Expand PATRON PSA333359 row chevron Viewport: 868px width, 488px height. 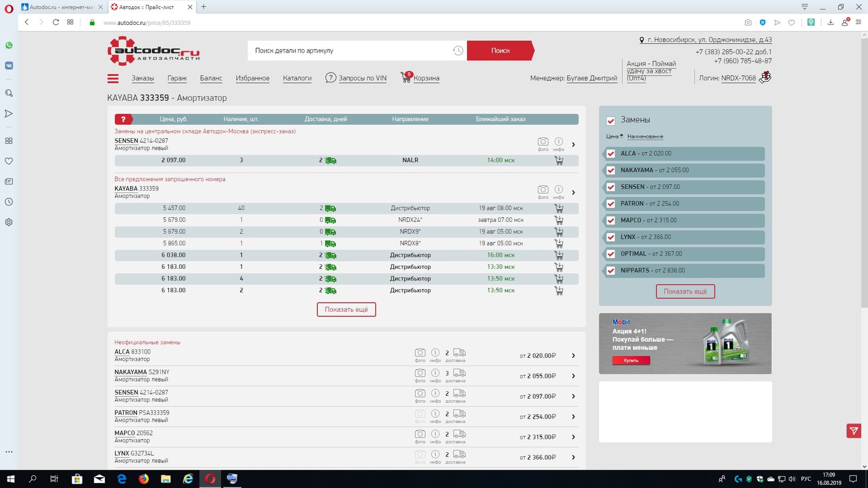click(573, 416)
